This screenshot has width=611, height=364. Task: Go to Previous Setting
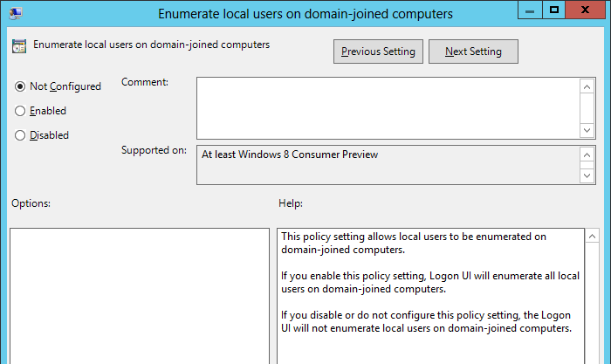coord(378,52)
